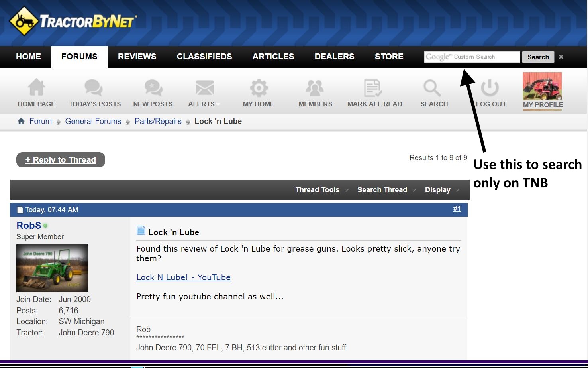Expand the Search Thread dropdown
The height and width of the screenshot is (368, 588).
(x=382, y=190)
